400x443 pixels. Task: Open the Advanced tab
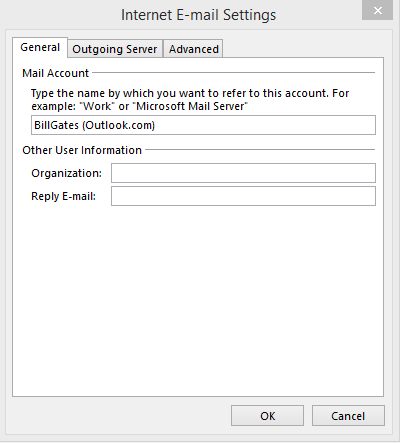coord(193,49)
